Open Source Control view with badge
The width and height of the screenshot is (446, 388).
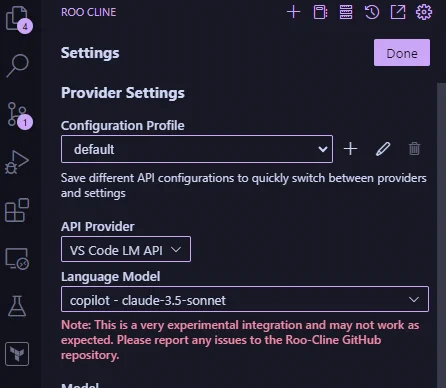[x=19, y=116]
